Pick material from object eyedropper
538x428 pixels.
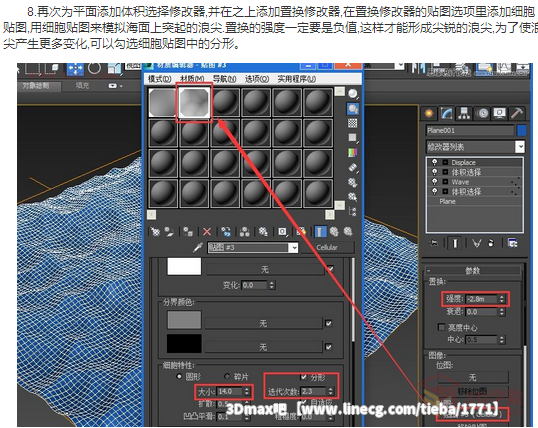pyautogui.click(x=198, y=247)
